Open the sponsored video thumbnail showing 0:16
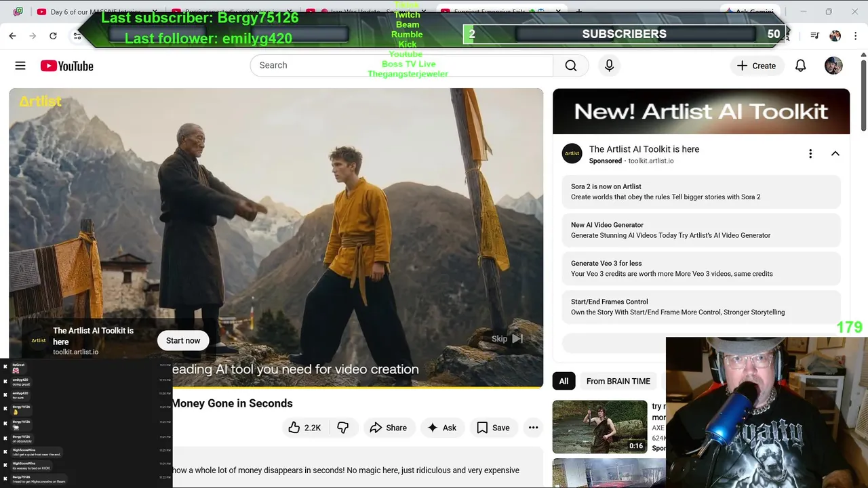The image size is (868, 488). tap(599, 426)
